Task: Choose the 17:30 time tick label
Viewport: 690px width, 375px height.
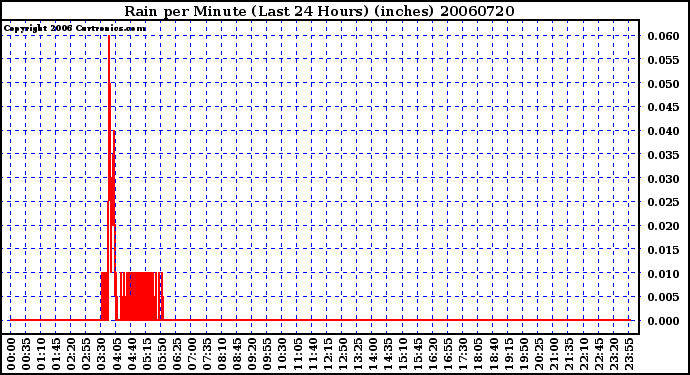Action: (x=462, y=354)
